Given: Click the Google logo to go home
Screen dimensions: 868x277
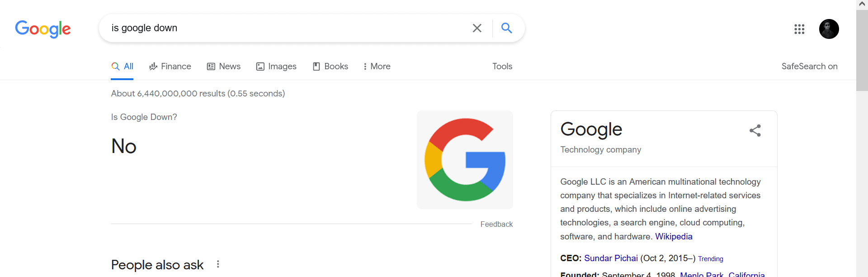Looking at the screenshot, I should tap(43, 29).
